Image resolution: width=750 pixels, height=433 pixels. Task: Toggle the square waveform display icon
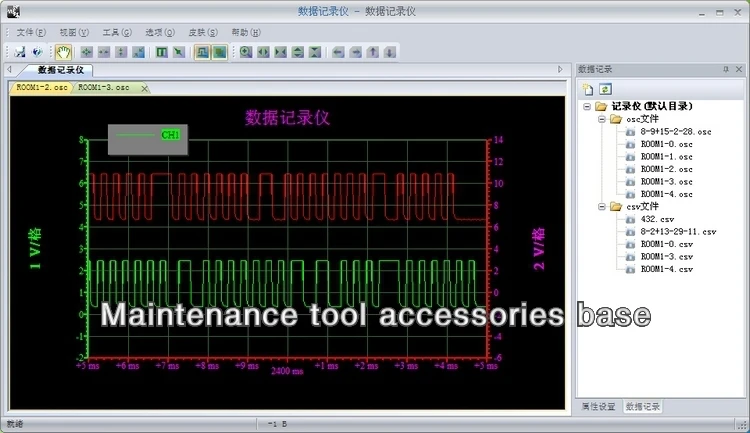point(202,52)
